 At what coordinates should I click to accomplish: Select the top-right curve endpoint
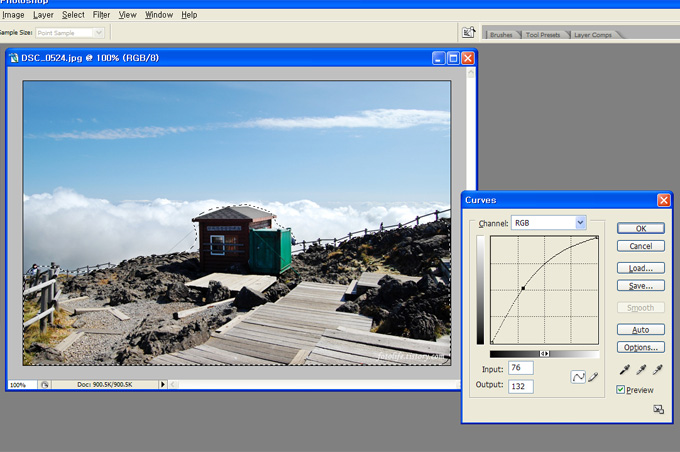point(597,237)
